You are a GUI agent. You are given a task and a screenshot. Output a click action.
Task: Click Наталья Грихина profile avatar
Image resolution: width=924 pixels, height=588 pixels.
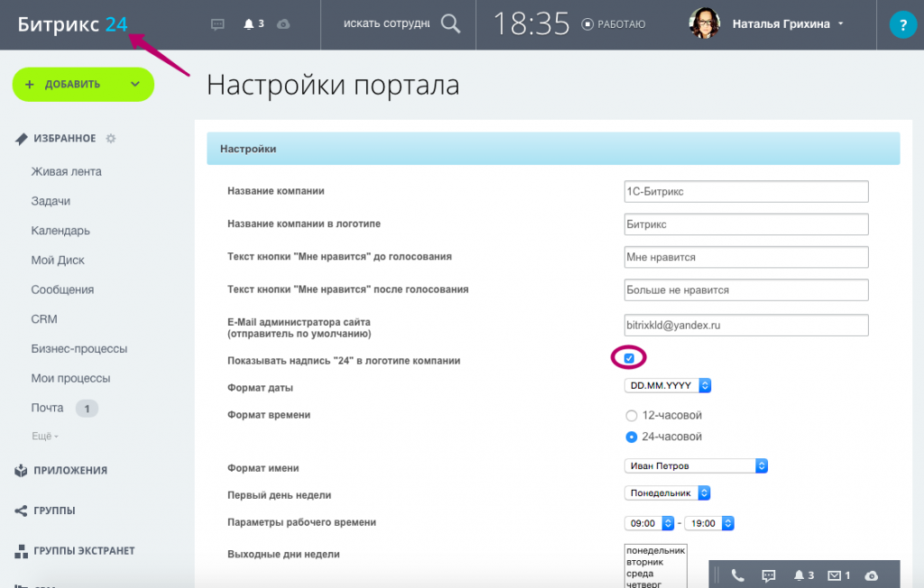point(704,23)
